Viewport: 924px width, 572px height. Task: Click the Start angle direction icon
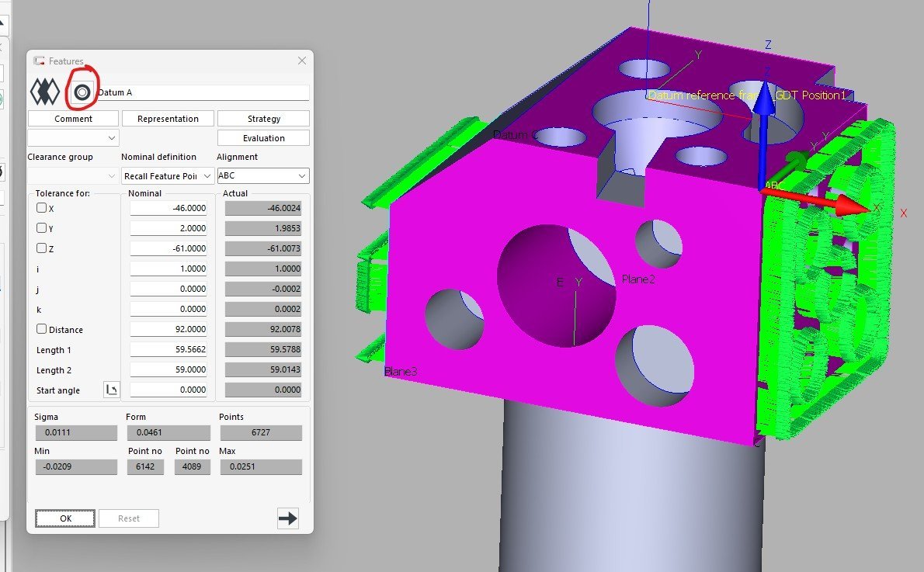[111, 390]
